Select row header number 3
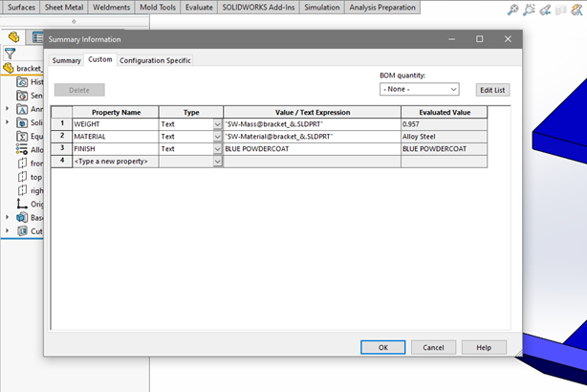The width and height of the screenshot is (587, 392). (x=62, y=148)
